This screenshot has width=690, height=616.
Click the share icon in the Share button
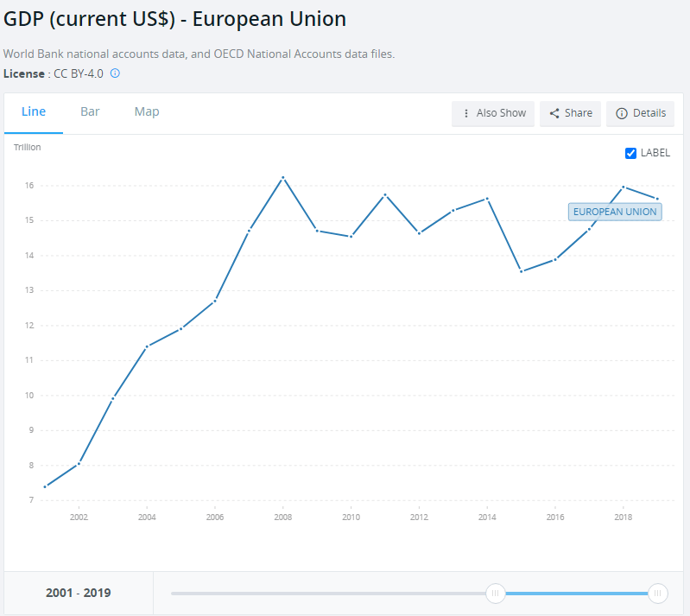click(x=554, y=113)
